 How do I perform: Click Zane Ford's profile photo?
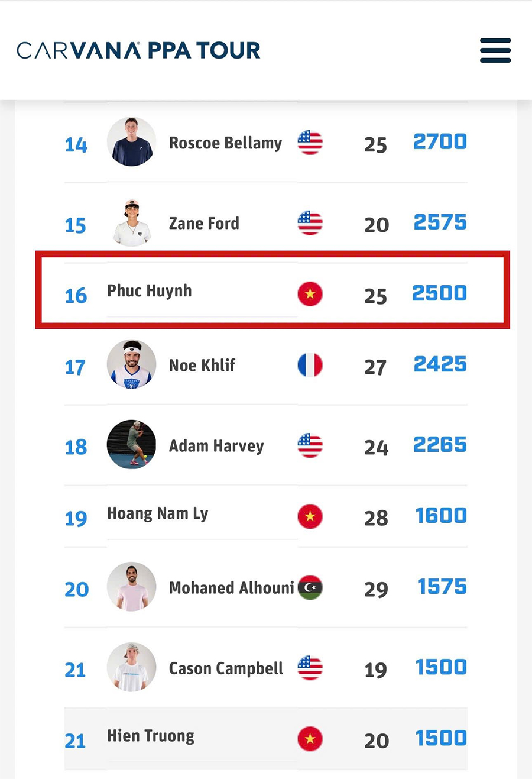point(131,223)
